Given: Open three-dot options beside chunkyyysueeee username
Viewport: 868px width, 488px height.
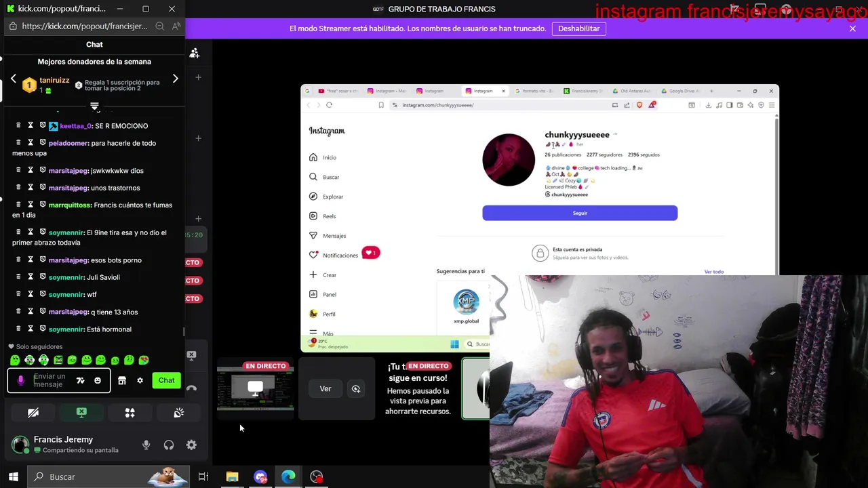Looking at the screenshot, I should 615,134.
